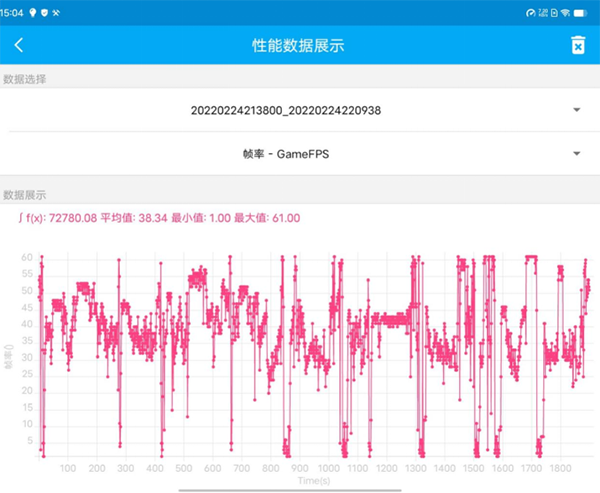Expand the dropdown arrow beside 帧率 - GameFPS
This screenshot has height=493, width=600.
pyautogui.click(x=577, y=154)
